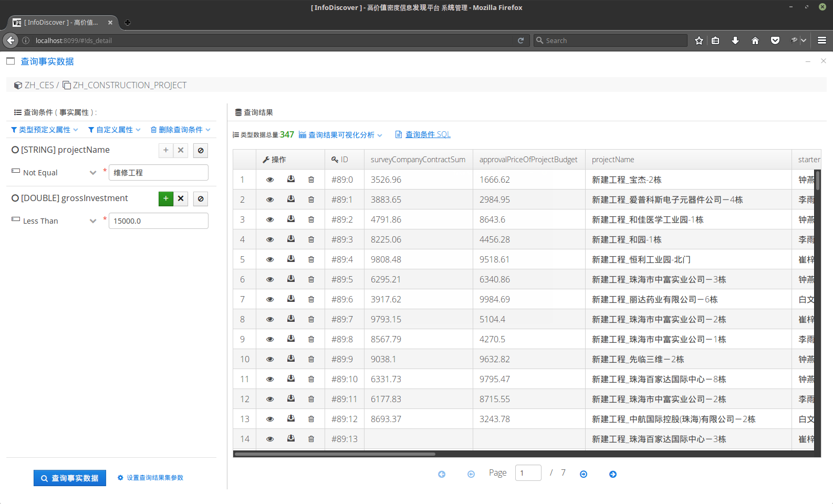Click the 查询事实数据 search button
833x504 pixels.
click(x=70, y=478)
